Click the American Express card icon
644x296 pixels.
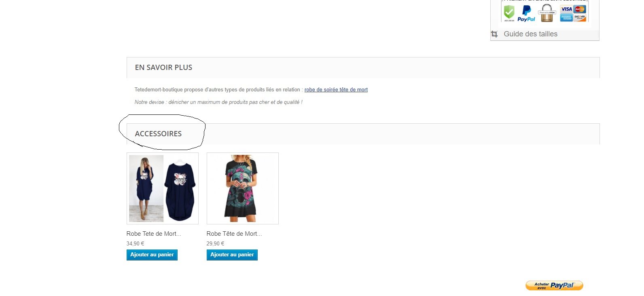point(566,17)
